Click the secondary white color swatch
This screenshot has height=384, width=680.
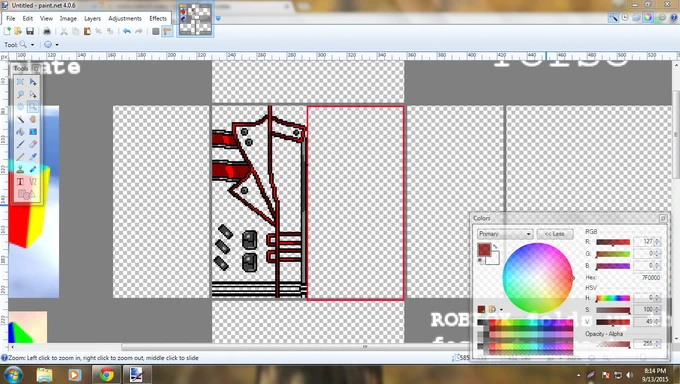pos(495,259)
